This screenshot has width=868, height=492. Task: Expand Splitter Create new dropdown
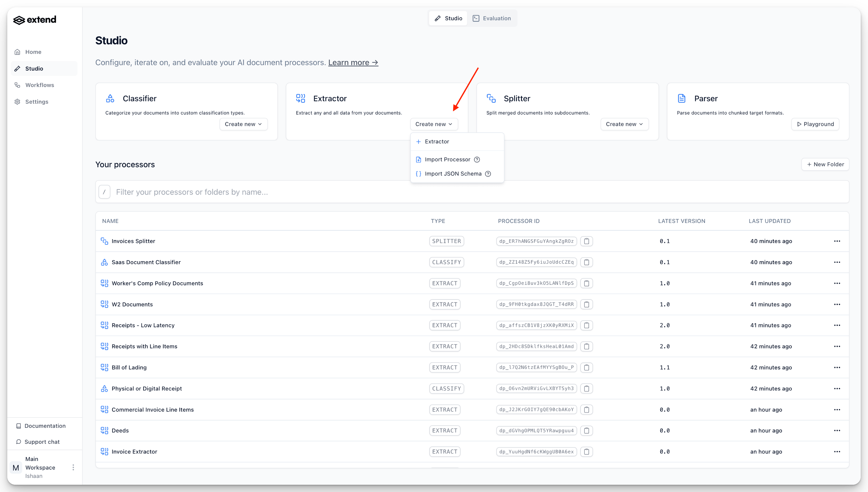[x=624, y=124]
